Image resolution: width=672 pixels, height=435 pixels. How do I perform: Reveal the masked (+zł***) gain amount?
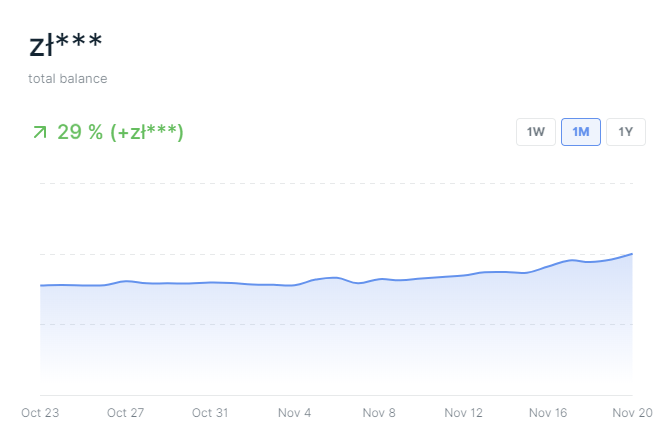coord(147,132)
